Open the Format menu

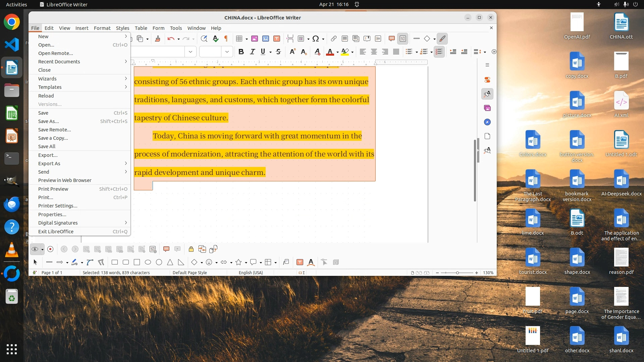pyautogui.click(x=102, y=28)
